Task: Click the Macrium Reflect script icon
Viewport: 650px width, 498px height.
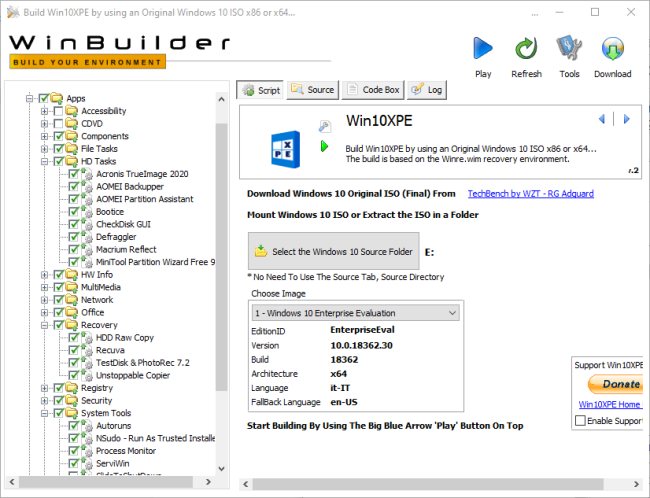Action: tap(87, 249)
